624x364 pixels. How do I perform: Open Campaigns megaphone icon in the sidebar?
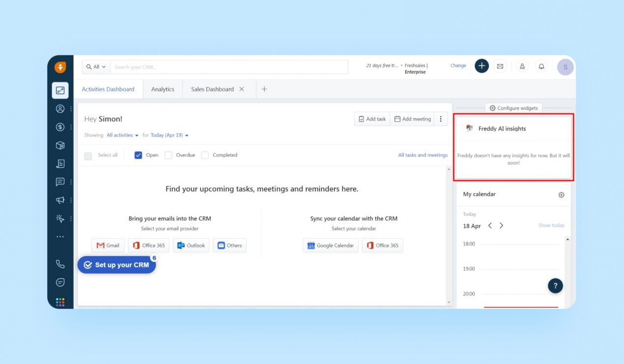coord(60,200)
